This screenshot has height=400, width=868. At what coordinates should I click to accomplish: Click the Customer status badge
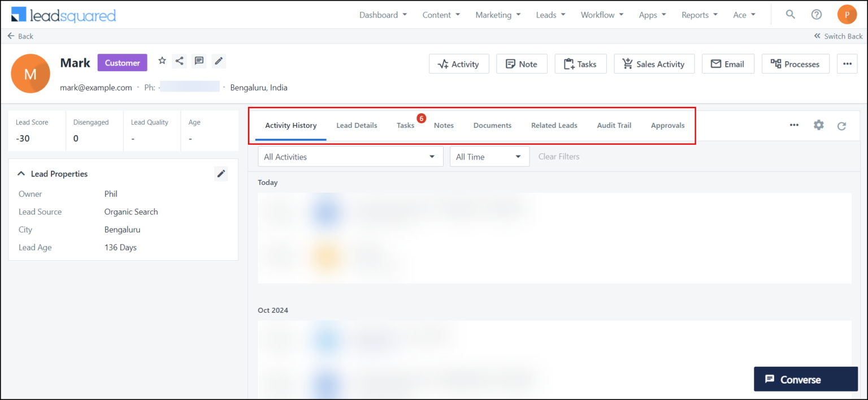[122, 62]
